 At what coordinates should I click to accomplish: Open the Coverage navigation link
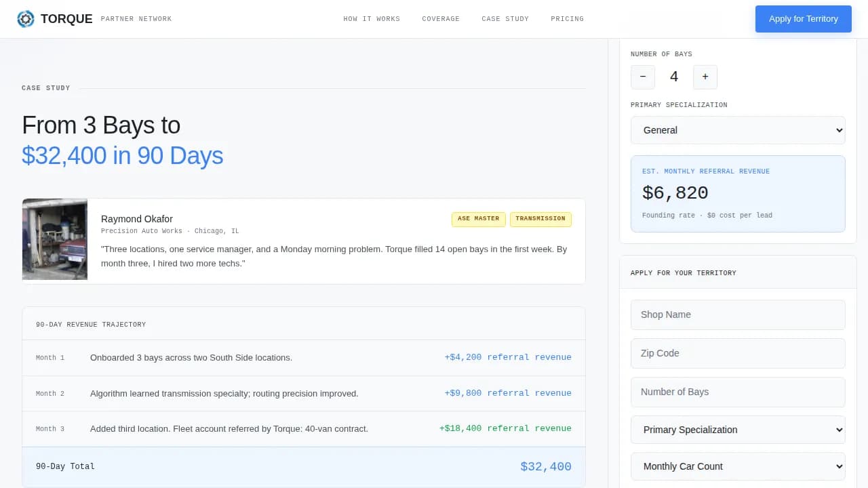[441, 19]
